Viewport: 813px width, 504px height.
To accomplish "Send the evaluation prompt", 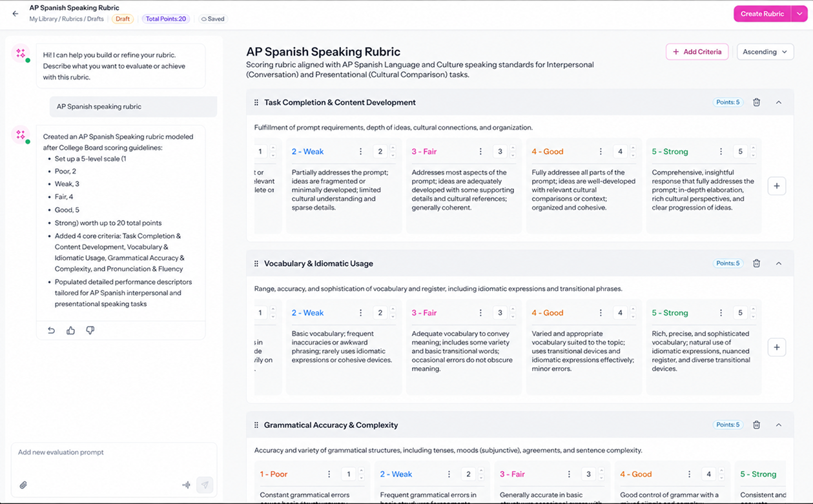I will (x=205, y=485).
